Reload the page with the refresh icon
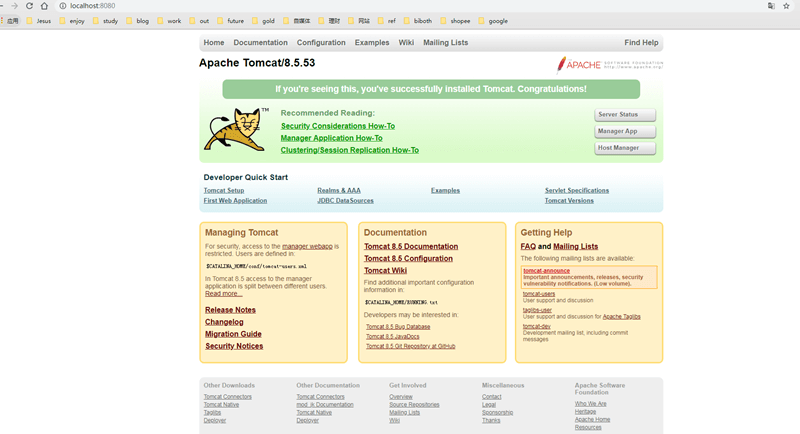The image size is (800, 434). pos(30,6)
